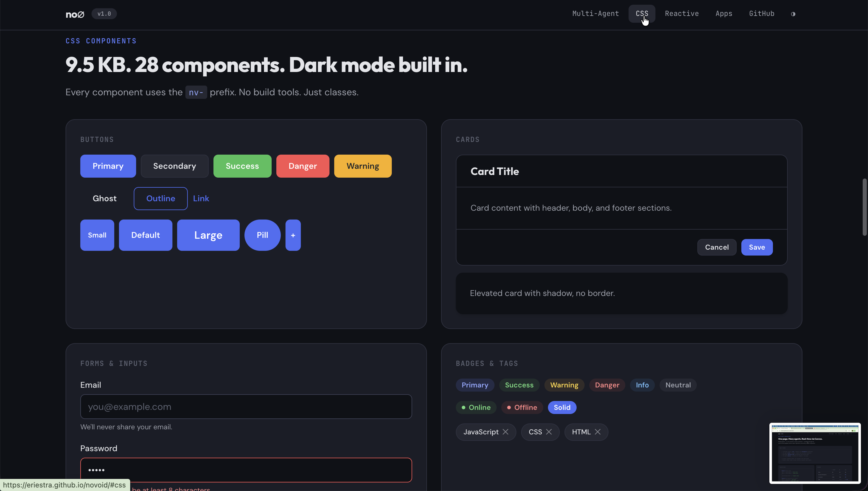Remove the JavaScript tag
The width and height of the screenshot is (868, 491).
tap(506, 432)
